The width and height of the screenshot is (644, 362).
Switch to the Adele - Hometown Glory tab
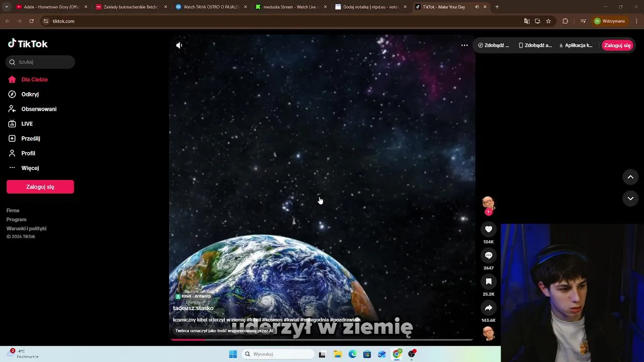[x=52, y=7]
